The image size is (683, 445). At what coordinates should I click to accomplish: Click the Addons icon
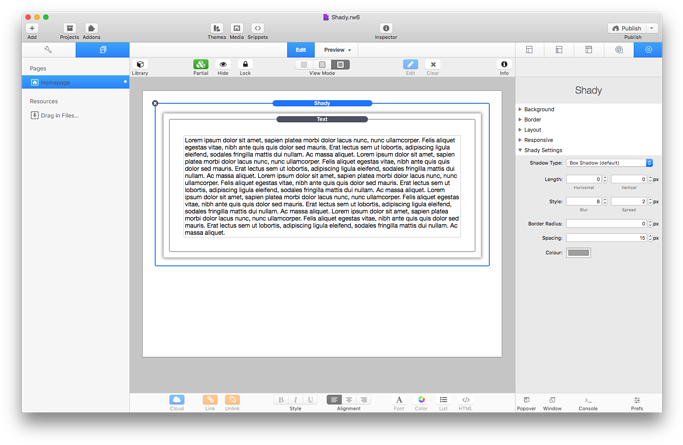point(91,30)
